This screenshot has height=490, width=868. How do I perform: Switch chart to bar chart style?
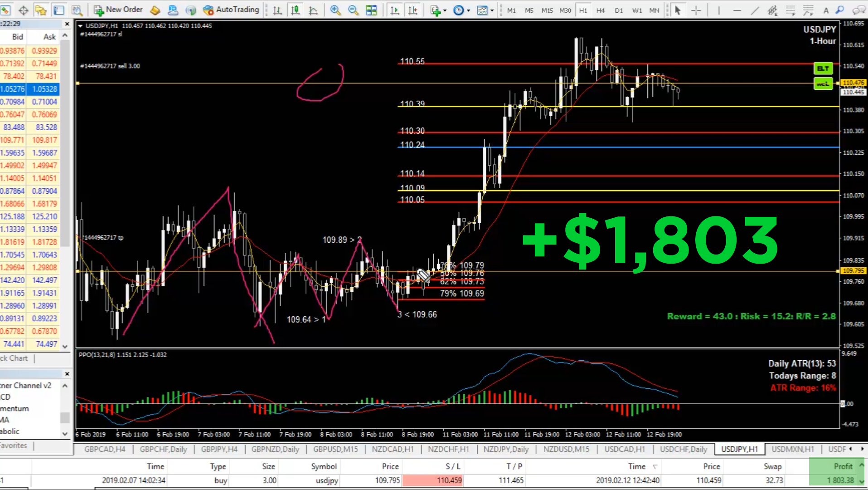[277, 10]
